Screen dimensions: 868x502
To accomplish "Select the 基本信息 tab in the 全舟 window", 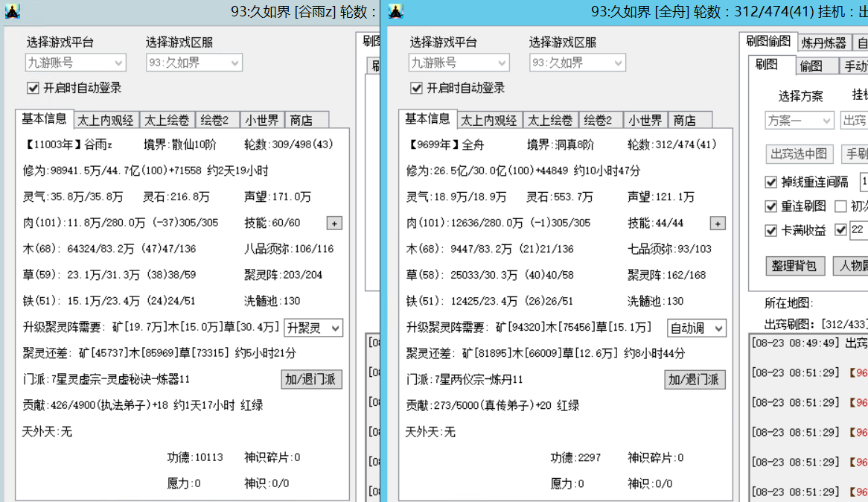I will click(x=427, y=118).
